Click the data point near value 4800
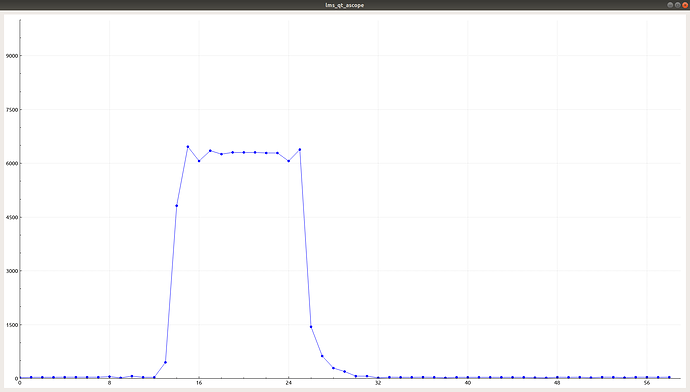 pyautogui.click(x=176, y=206)
